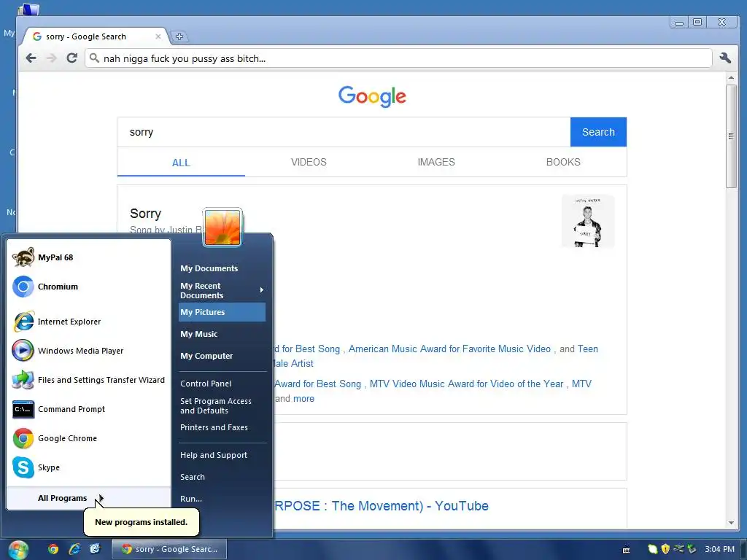This screenshot has width=747, height=560.
Task: Launch MyPal 68 from Start menu
Action: pyautogui.click(x=88, y=257)
